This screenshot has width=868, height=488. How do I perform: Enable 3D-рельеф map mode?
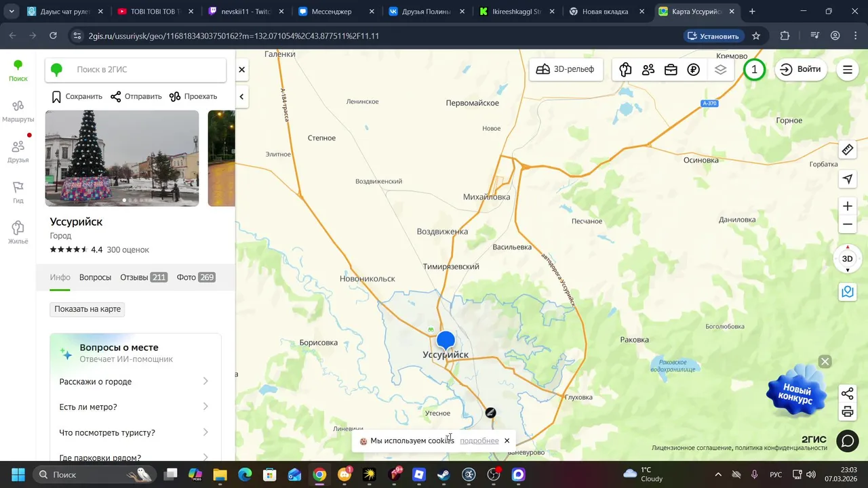coord(565,69)
